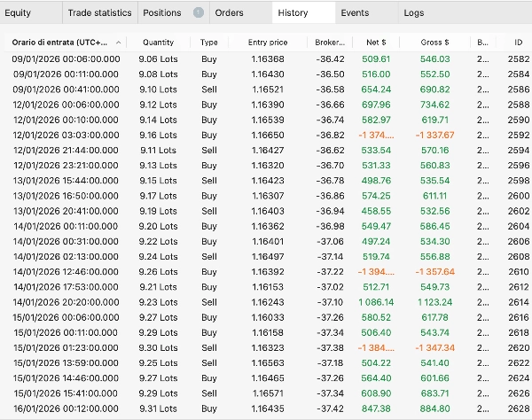Select trade ID 2592
Viewport: 532px width, 420px height.
519,136
